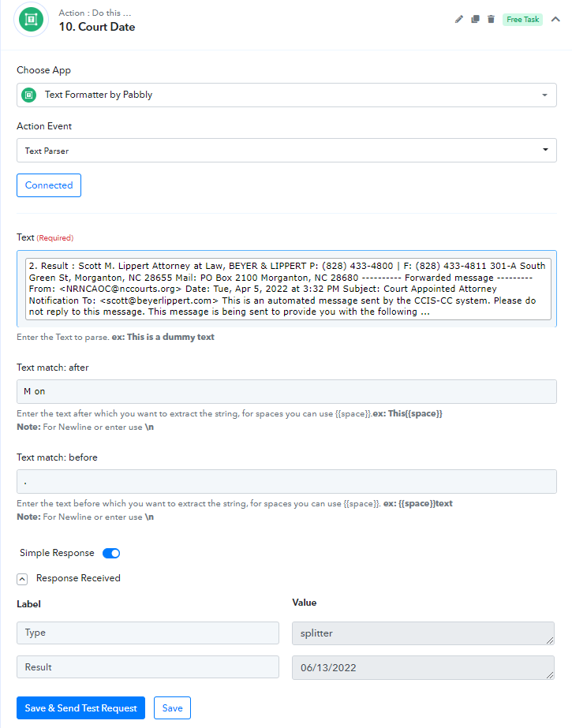The image size is (572, 728).
Task: Click the green Text Formatter step icon
Action: coord(31,20)
